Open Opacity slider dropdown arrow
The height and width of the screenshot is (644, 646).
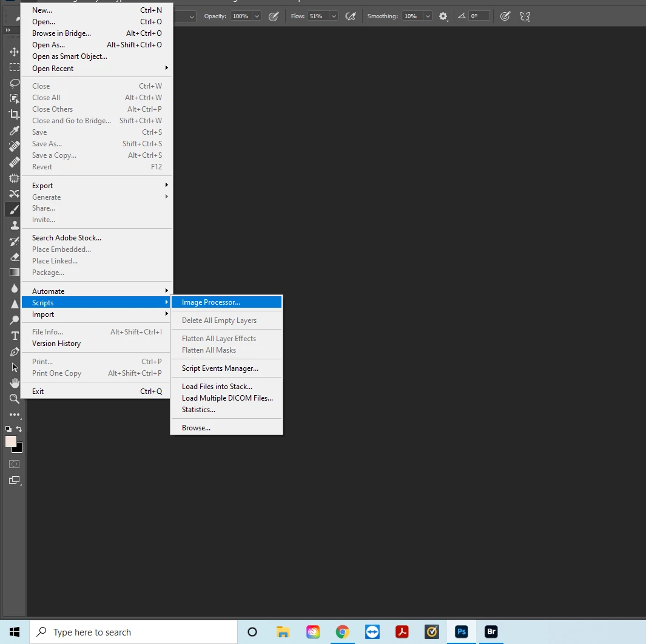(x=257, y=16)
